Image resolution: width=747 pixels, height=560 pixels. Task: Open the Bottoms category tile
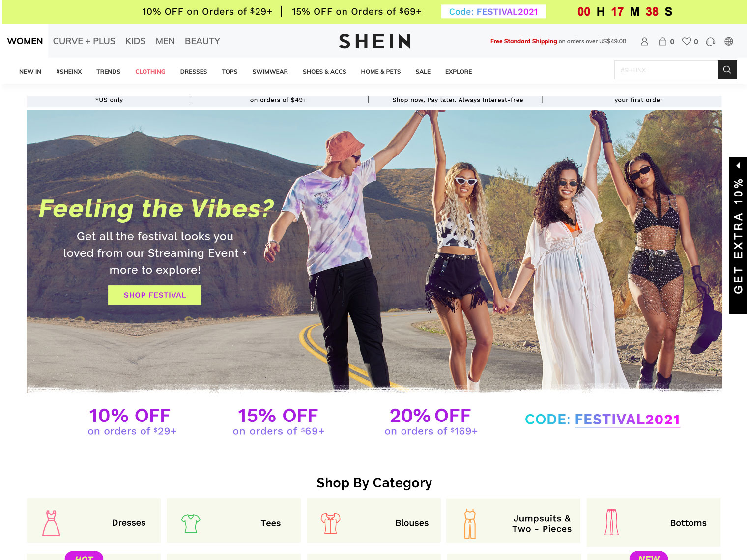tap(654, 523)
